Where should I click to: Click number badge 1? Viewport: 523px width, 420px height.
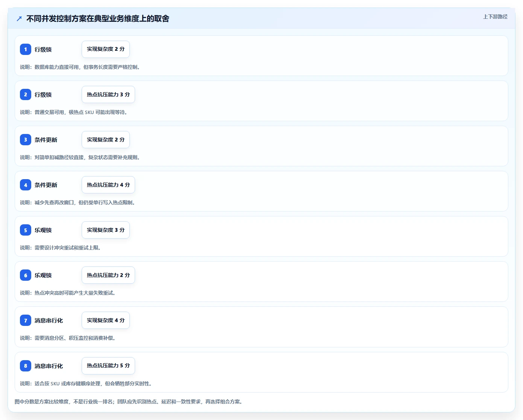click(x=26, y=49)
